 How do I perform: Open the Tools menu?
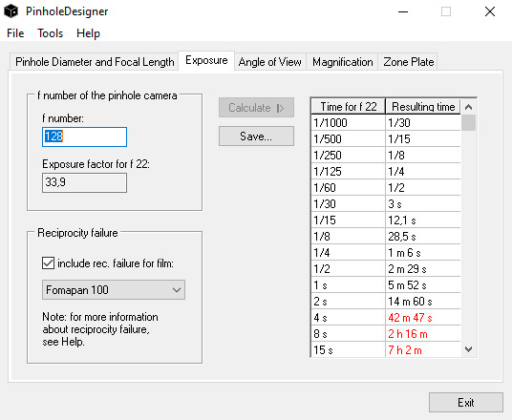coord(50,33)
